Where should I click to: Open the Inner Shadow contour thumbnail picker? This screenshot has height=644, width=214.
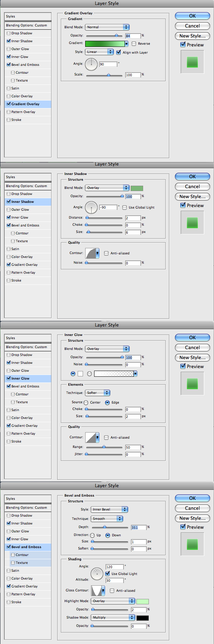(92, 253)
